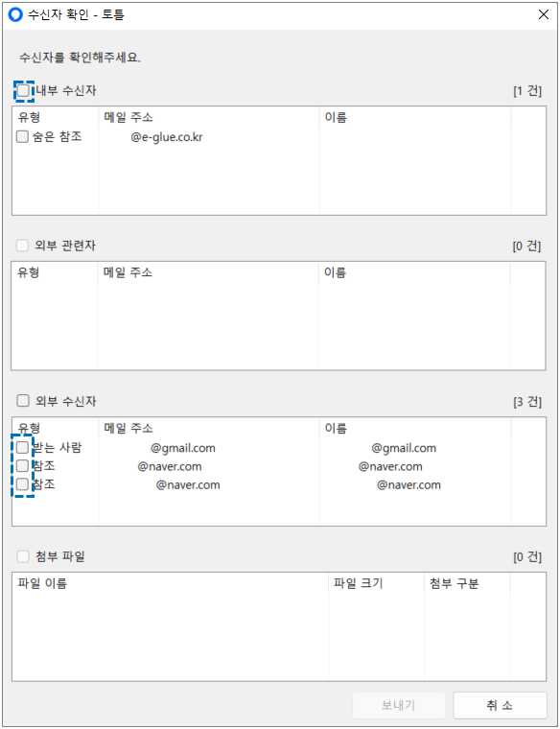Click the 파일 이름 column header
Screen dimensions: 560x729
pos(42,583)
